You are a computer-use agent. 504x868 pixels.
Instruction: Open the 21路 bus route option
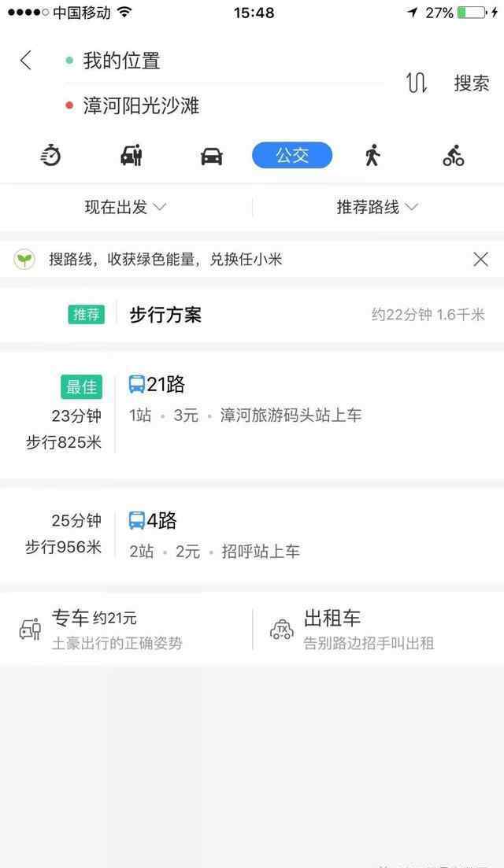pyautogui.click(x=252, y=414)
